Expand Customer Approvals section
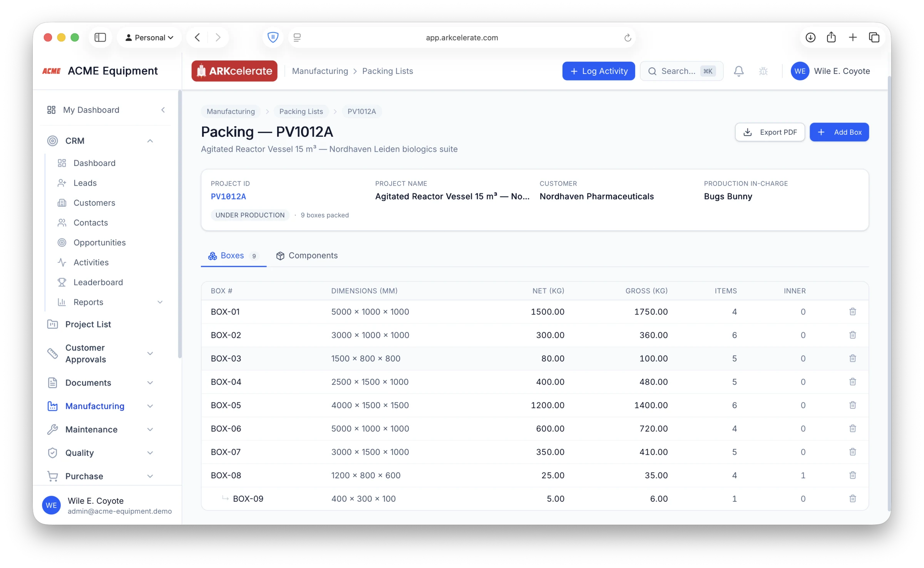The image size is (924, 568). click(150, 354)
